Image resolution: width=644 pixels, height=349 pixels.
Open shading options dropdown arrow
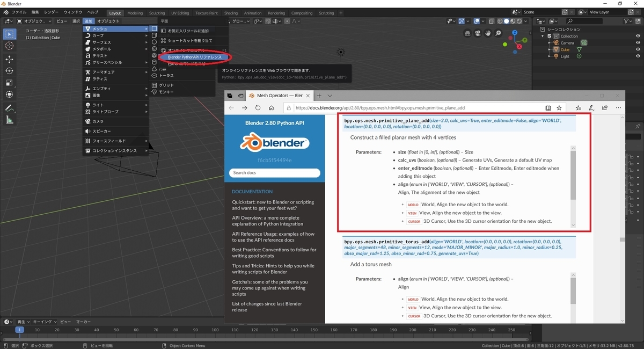pyautogui.click(x=525, y=21)
